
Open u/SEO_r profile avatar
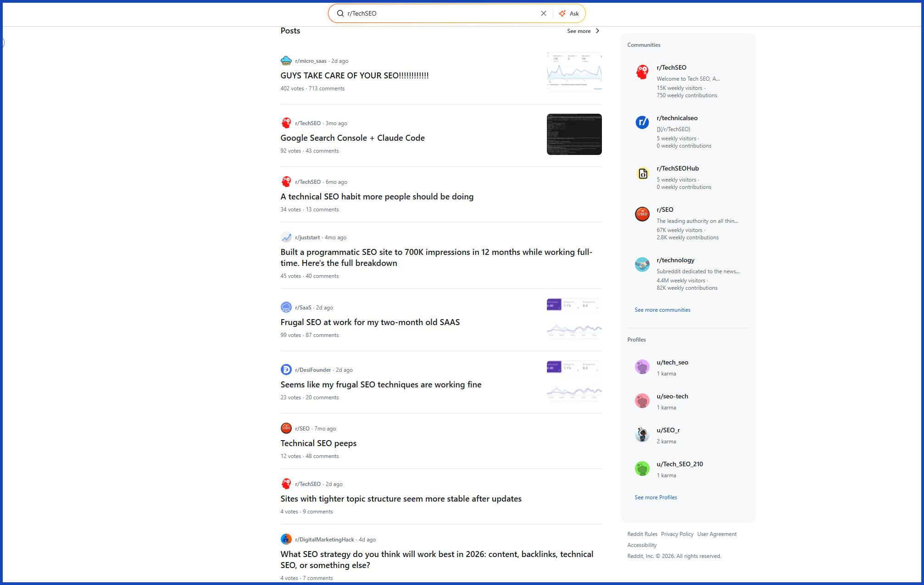point(642,435)
